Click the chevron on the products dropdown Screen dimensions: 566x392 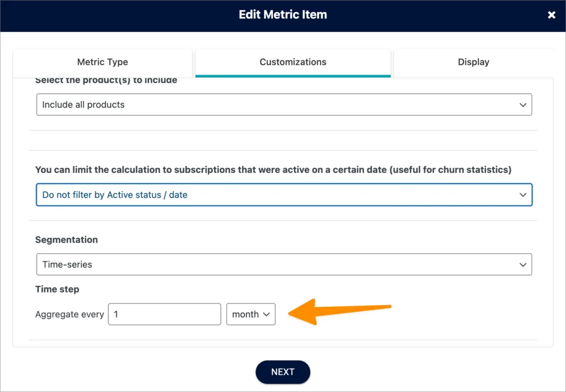pos(523,104)
